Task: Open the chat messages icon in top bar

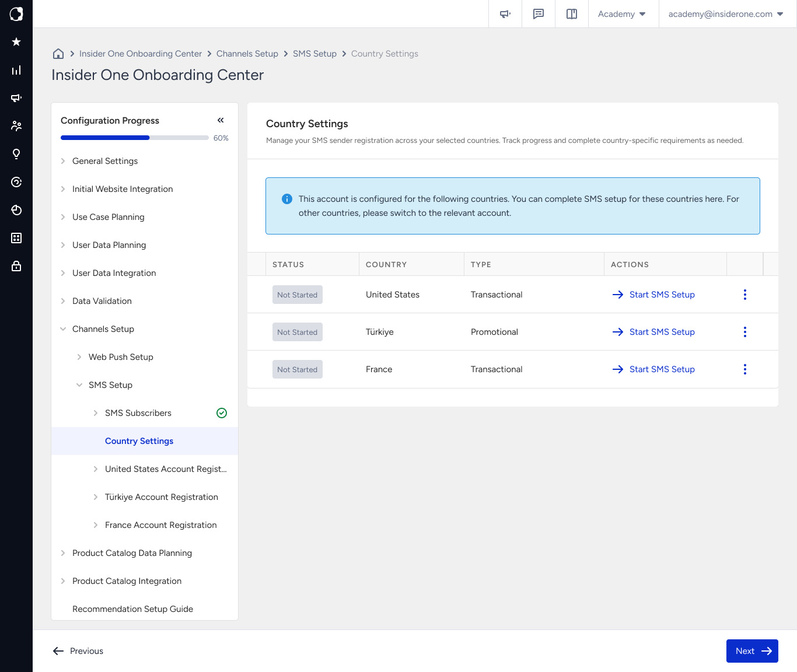Action: click(539, 14)
